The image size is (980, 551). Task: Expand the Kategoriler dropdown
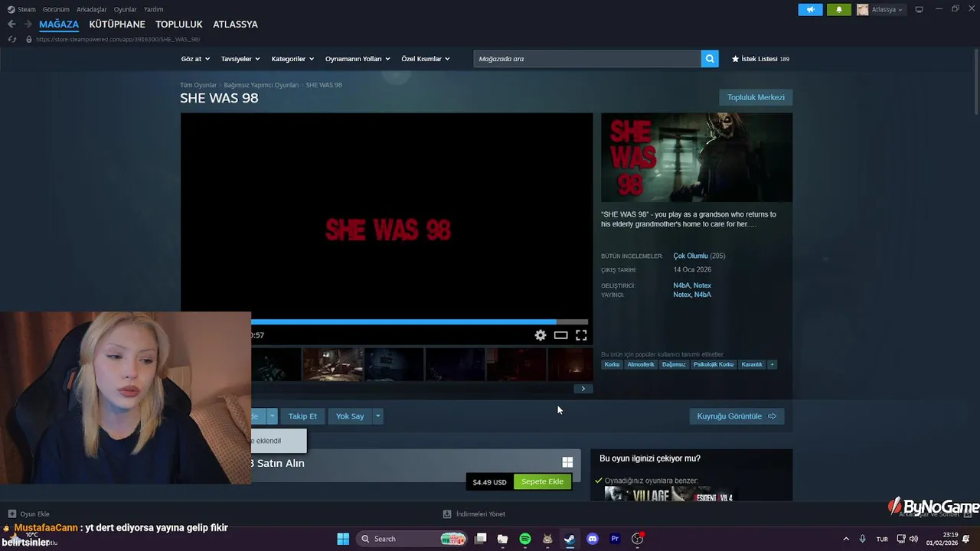[292, 59]
